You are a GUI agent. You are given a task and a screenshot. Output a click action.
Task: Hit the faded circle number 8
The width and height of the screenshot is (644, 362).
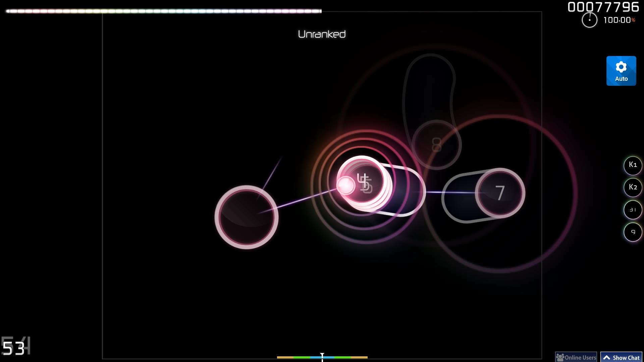coord(436,145)
